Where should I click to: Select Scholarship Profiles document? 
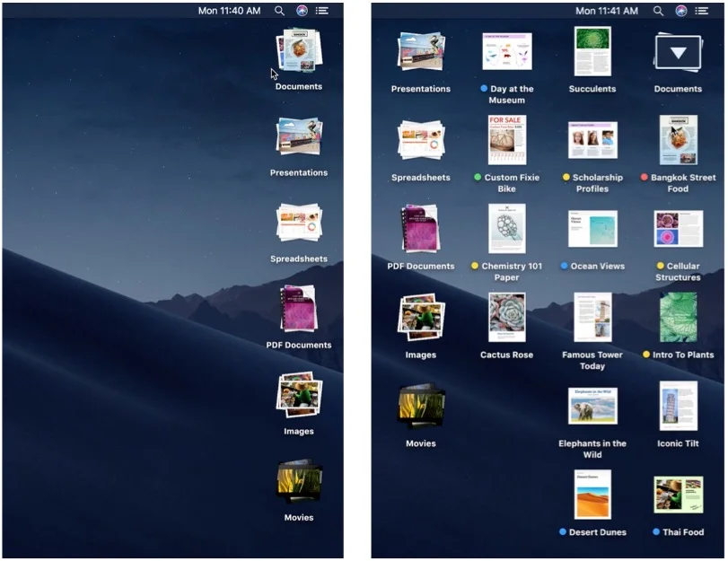point(592,140)
